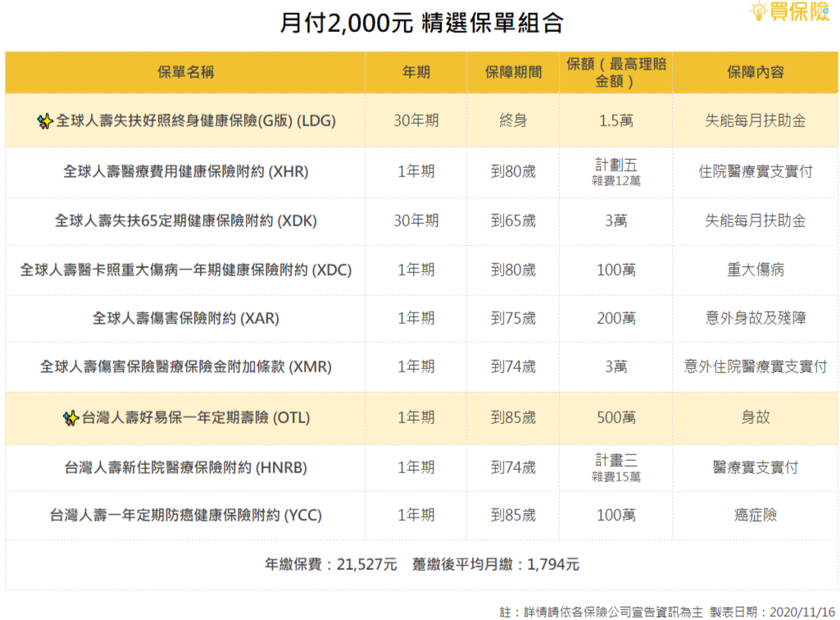The width and height of the screenshot is (840, 620).
Task: Click the 癌症險 coverage content cell
Action: click(x=756, y=515)
